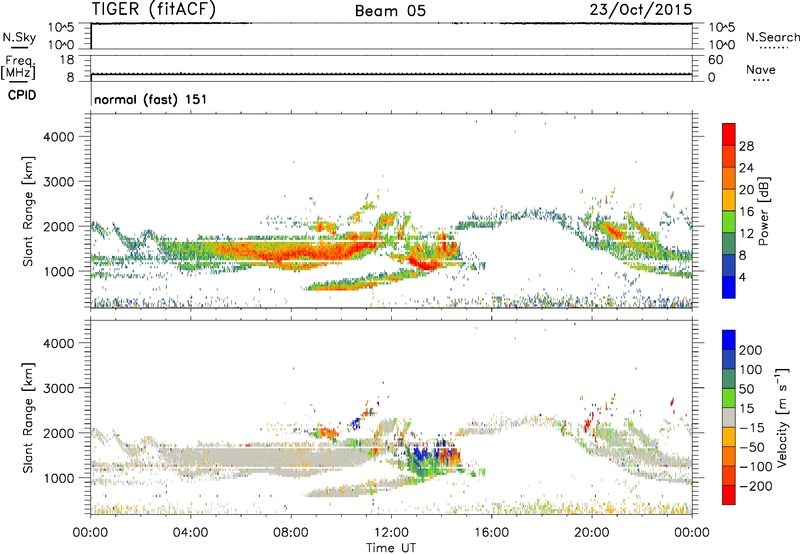Click the 04:00 time axis tick
800x554 pixels.
click(191, 533)
